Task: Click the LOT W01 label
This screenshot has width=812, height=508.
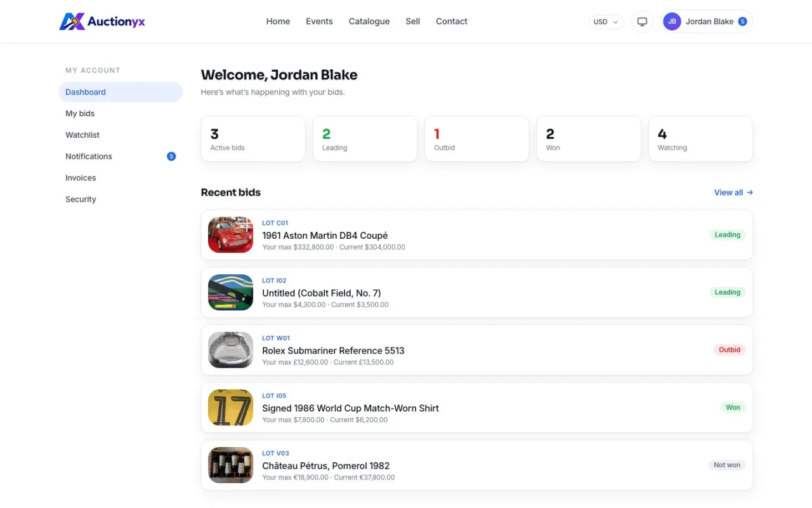Action: pos(276,338)
